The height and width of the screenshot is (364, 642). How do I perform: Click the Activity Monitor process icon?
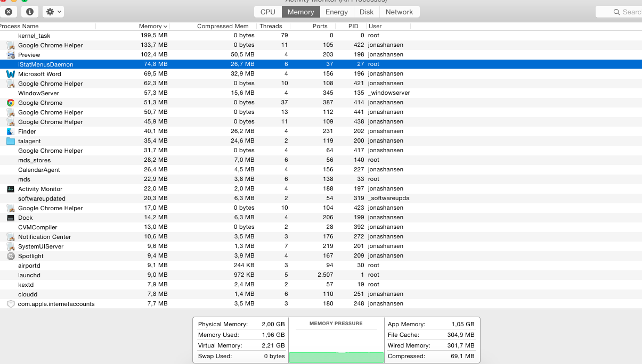[x=11, y=189]
